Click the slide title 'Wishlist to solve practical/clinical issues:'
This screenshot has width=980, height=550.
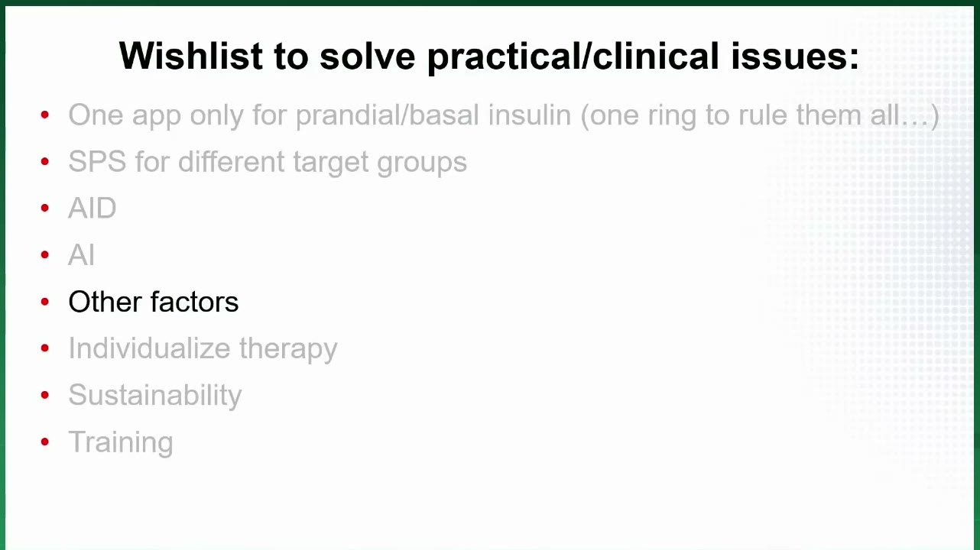pyautogui.click(x=489, y=57)
